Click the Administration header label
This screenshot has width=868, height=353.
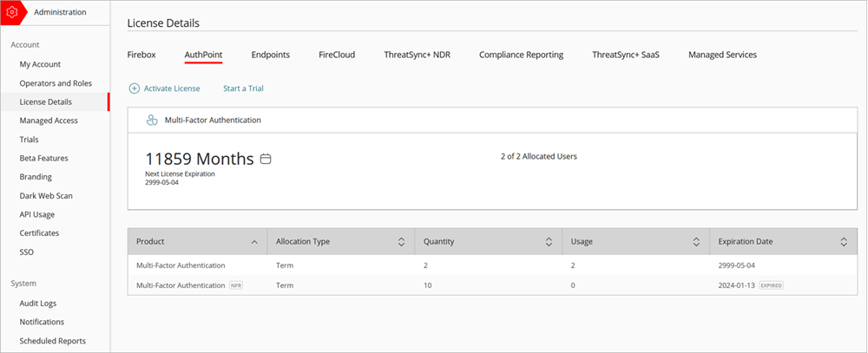click(61, 12)
